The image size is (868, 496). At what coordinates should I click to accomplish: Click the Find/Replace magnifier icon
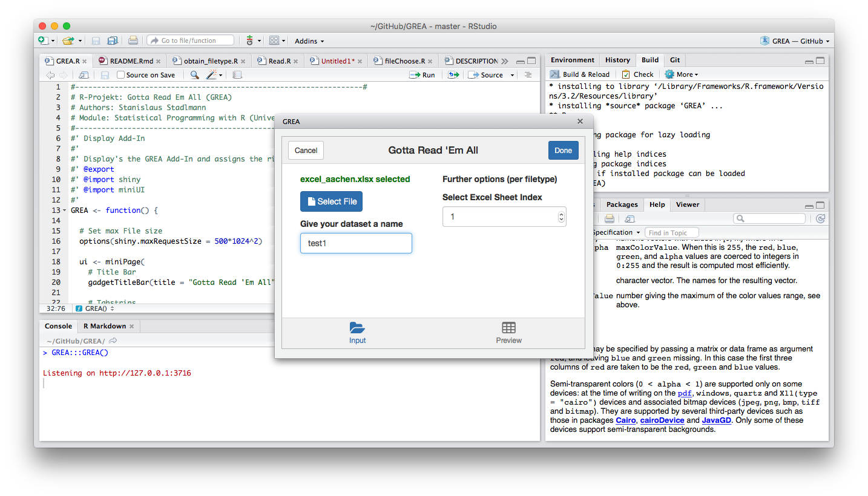point(194,75)
